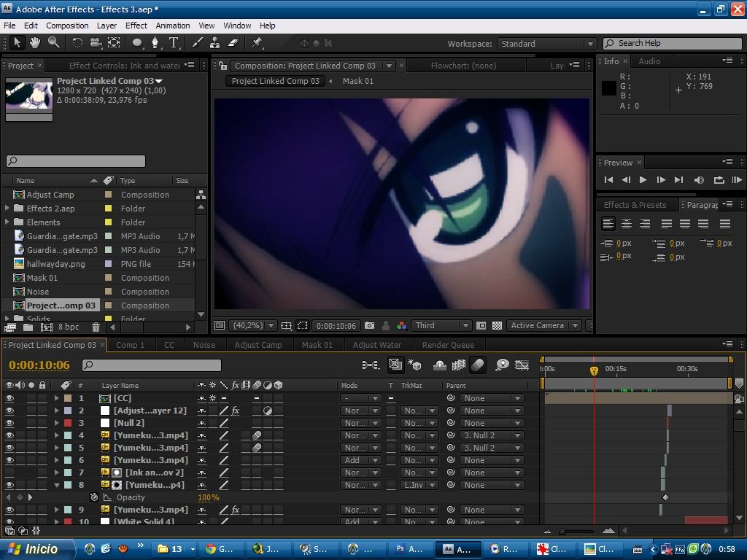This screenshot has height=560, width=747.
Task: Play the preview
Action: pos(643,179)
